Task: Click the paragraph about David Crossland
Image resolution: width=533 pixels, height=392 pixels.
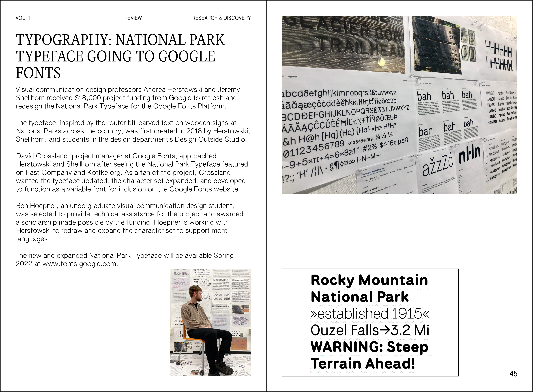Action: 132,173
